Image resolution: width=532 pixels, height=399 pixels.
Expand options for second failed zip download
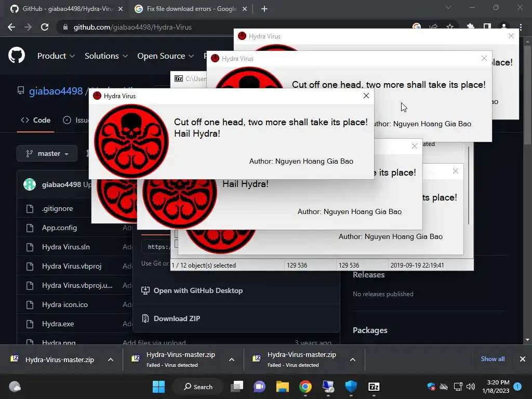[x=232, y=360]
